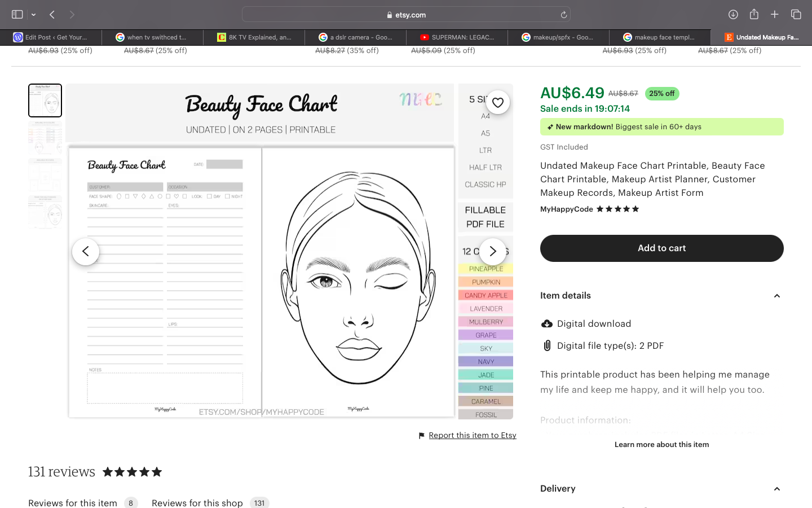Open Safari downloads list

pyautogui.click(x=733, y=15)
